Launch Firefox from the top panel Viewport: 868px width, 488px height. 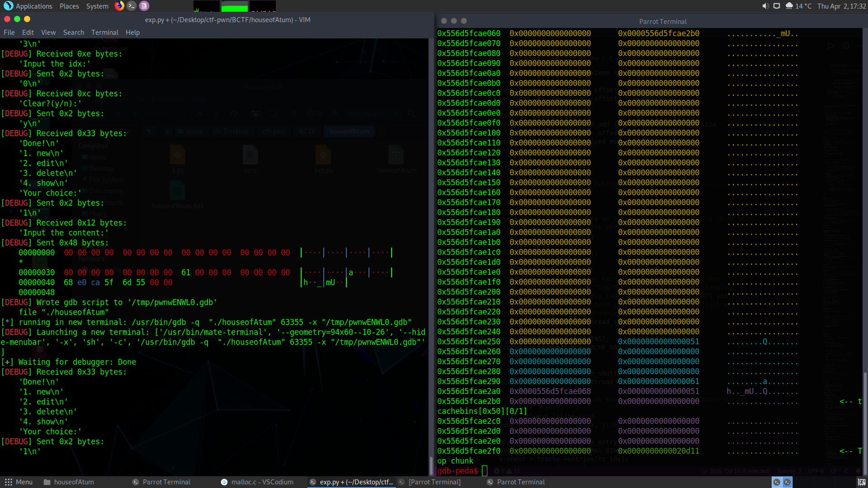119,6
